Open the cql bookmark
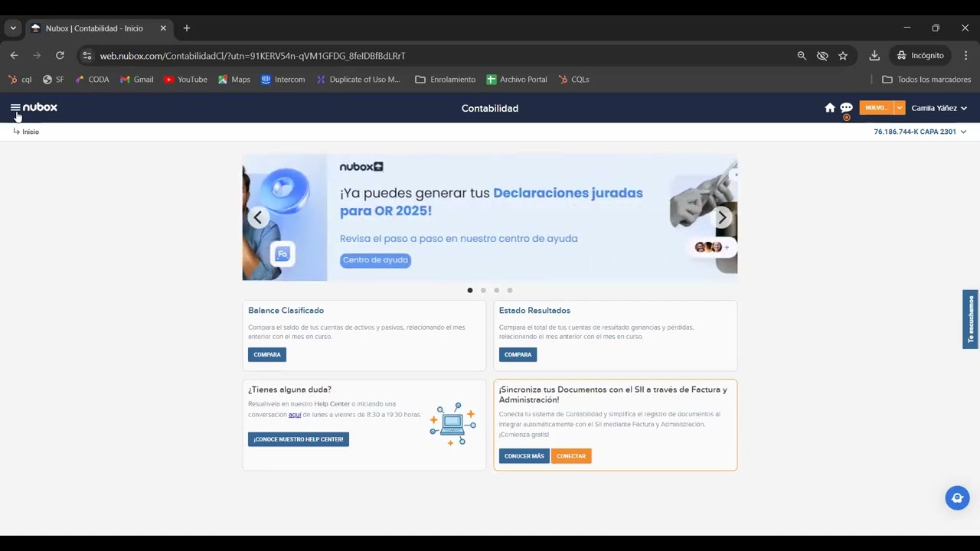This screenshot has height=551, width=980. pos(20,80)
